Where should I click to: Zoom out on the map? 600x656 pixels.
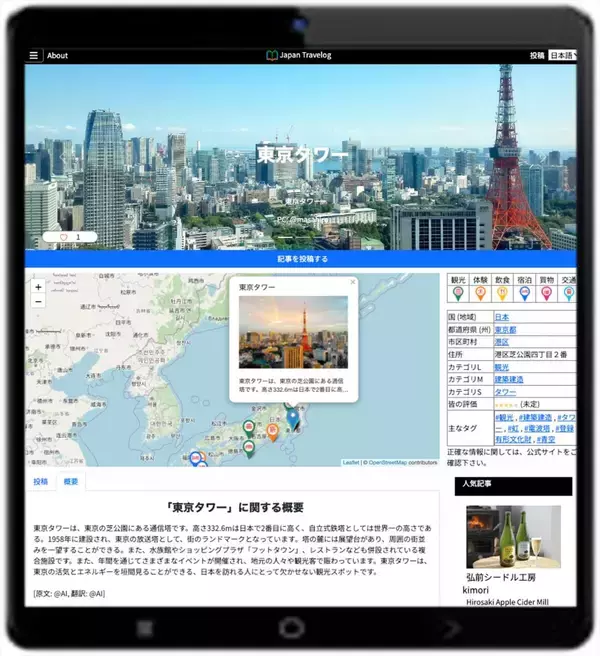pyautogui.click(x=38, y=301)
